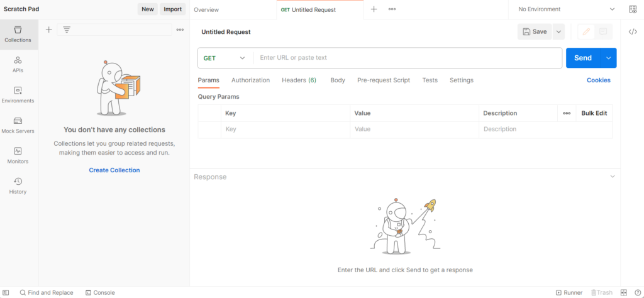Click the Save button
644x298 pixels.
[535, 31]
